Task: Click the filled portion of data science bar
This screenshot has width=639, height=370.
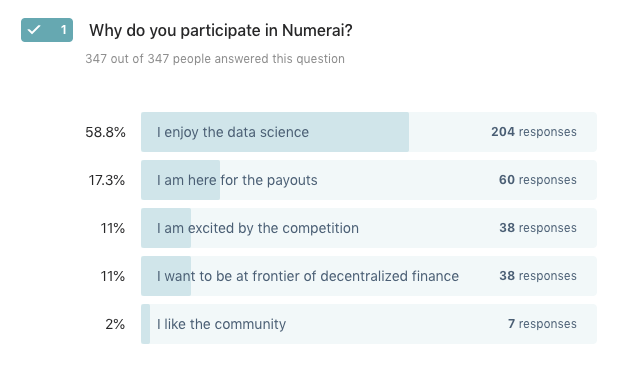Action: tap(275, 132)
